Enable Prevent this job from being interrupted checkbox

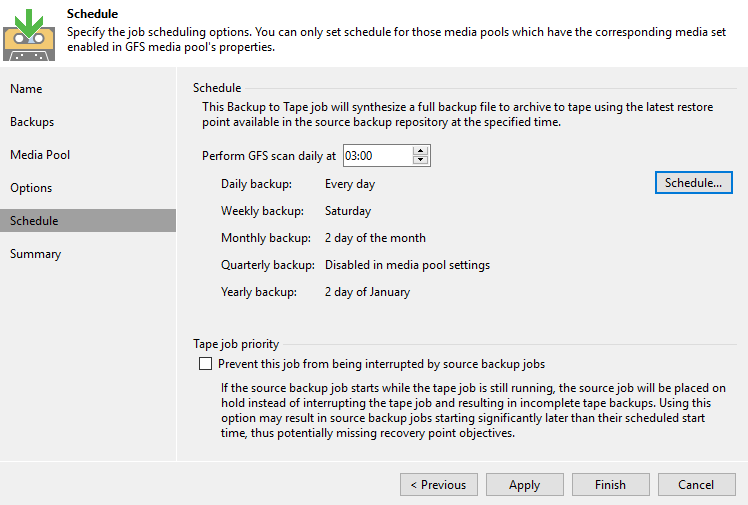(206, 364)
